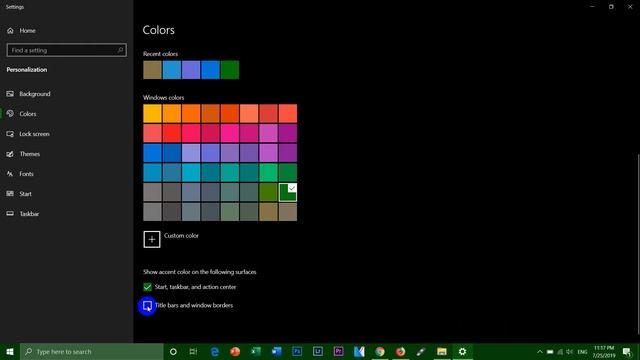
Task: Launch Firefox from the taskbar
Action: point(400,351)
